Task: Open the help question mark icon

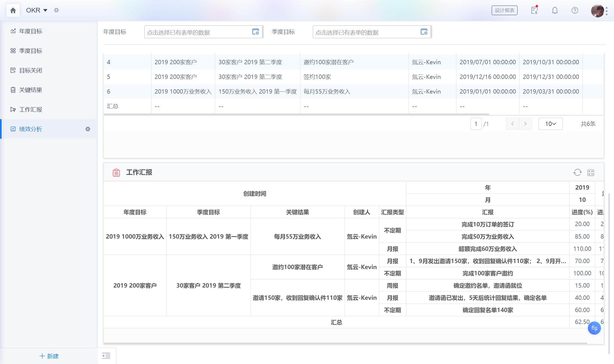Action: click(x=575, y=10)
